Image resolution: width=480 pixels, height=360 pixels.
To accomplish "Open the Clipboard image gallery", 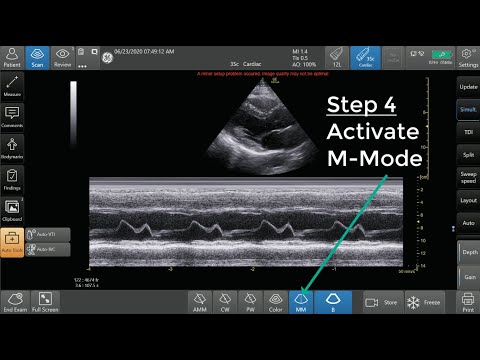I will (x=12, y=210).
